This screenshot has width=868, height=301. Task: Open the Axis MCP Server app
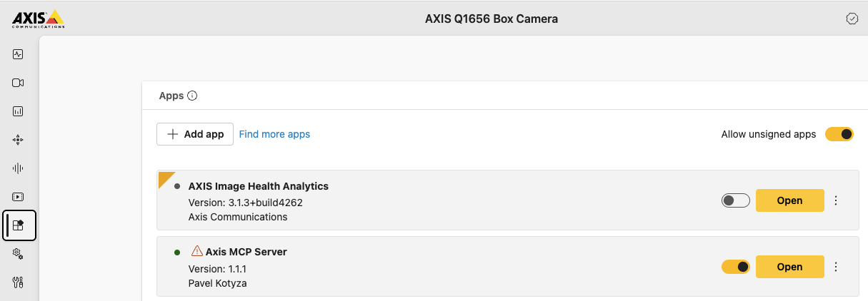point(790,267)
